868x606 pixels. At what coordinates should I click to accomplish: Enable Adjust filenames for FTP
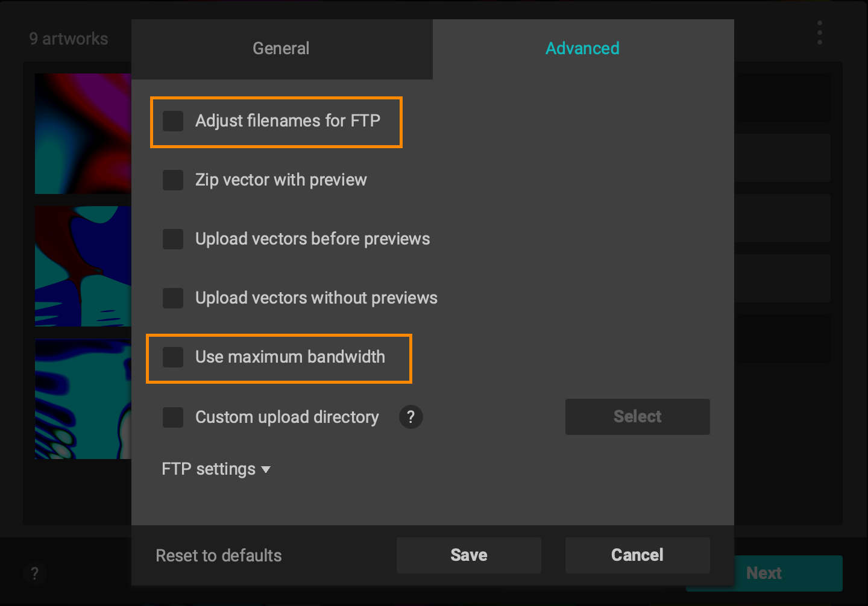click(x=173, y=121)
